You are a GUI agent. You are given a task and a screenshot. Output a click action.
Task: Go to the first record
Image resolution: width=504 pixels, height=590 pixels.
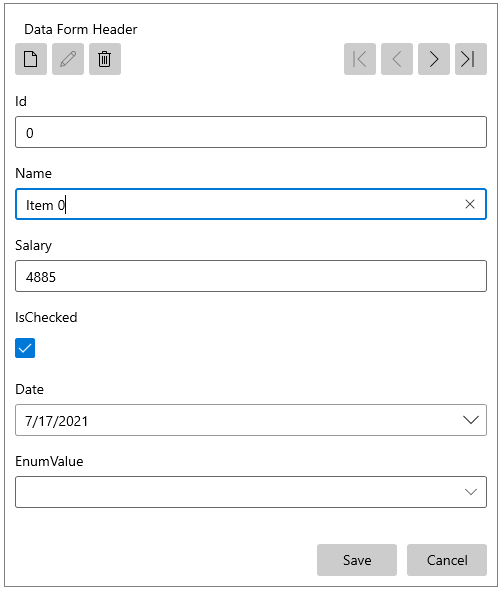pos(360,59)
